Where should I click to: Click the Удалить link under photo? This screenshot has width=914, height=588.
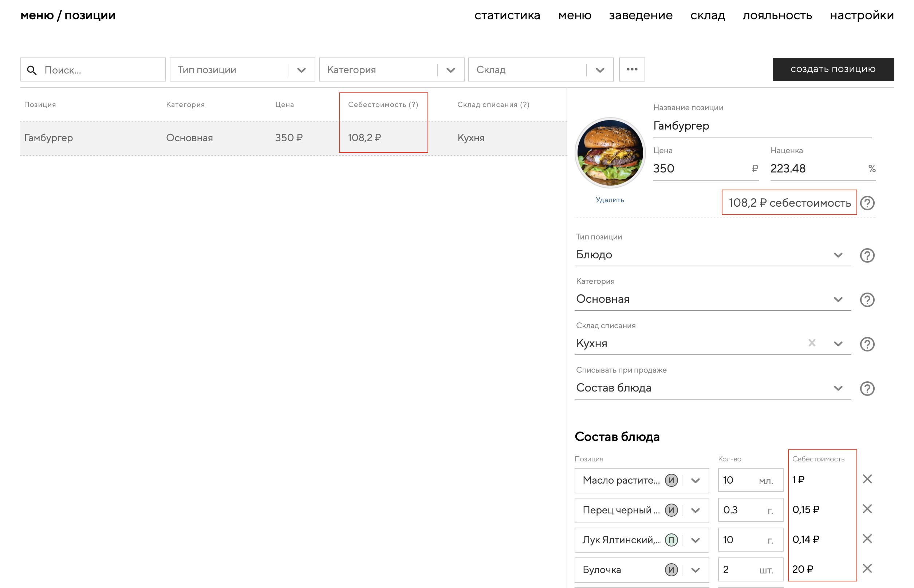coord(610,200)
